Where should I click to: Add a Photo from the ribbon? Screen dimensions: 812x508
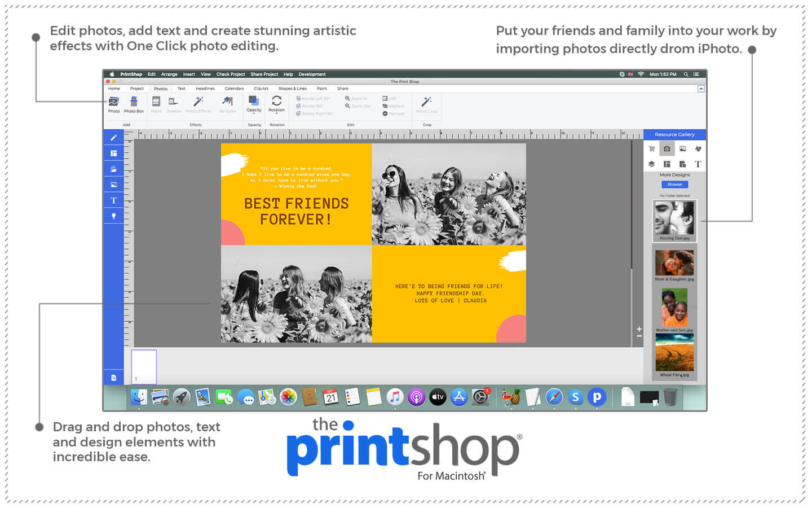click(x=114, y=104)
